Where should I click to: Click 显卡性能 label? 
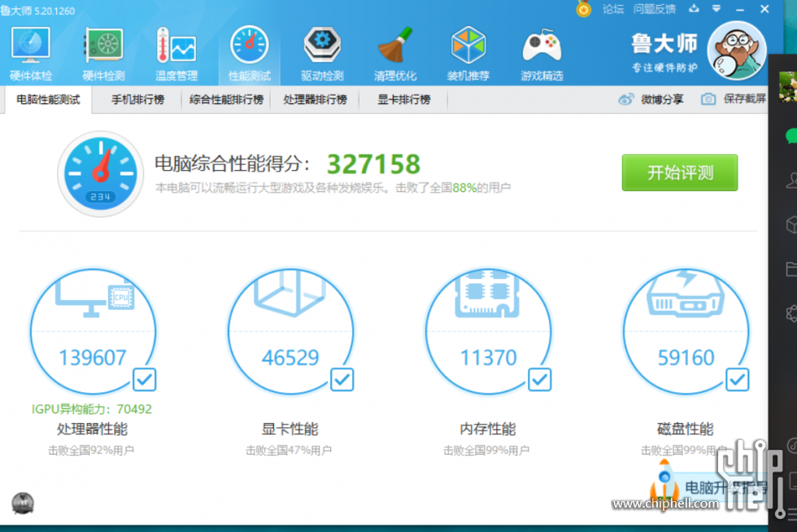290,430
